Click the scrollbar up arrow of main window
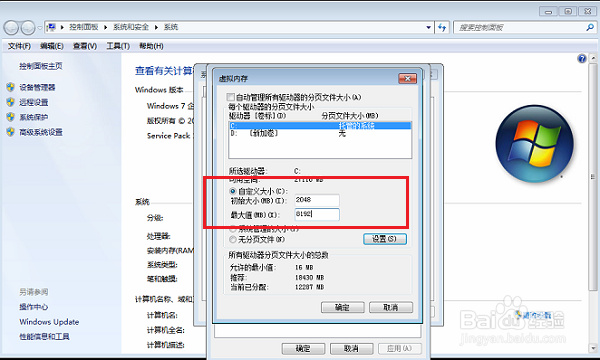Viewport: 600px width, 360px height. pos(593,58)
